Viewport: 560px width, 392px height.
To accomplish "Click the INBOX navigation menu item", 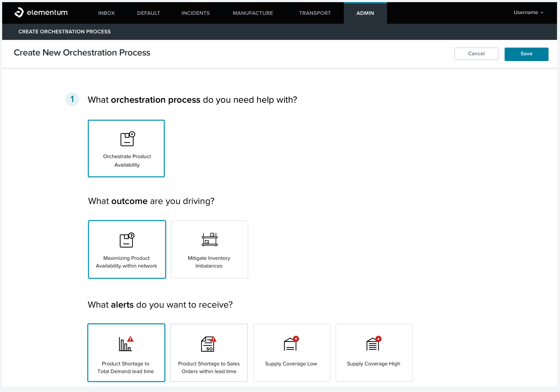I will pyautogui.click(x=107, y=13).
